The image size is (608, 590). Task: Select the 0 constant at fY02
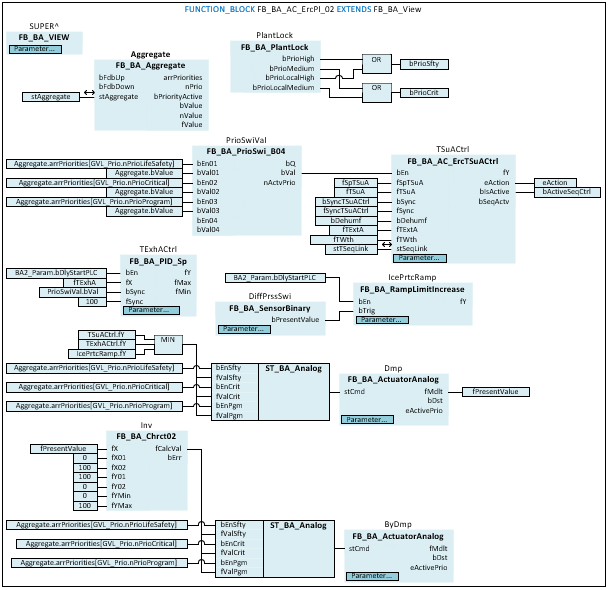85,486
